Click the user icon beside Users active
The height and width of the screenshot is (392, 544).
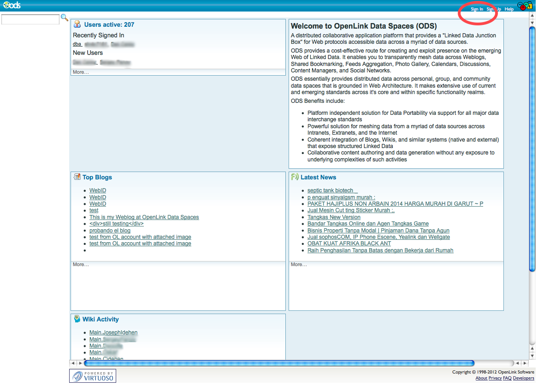tap(77, 24)
